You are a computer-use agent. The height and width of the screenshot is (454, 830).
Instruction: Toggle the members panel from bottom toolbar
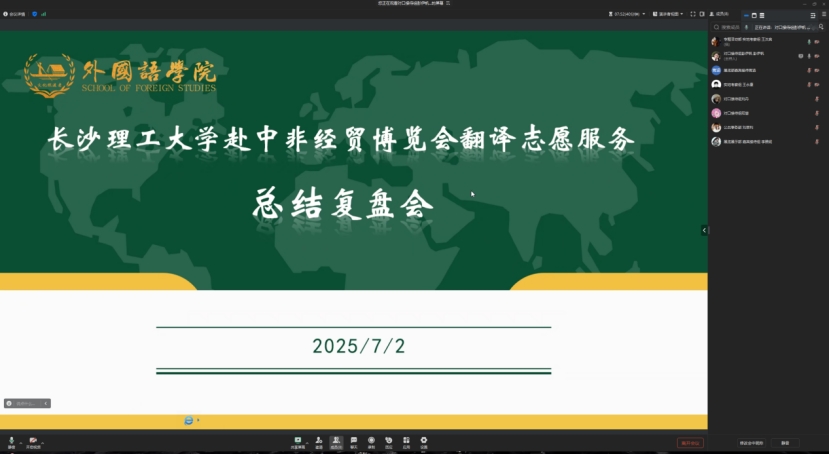click(x=336, y=441)
